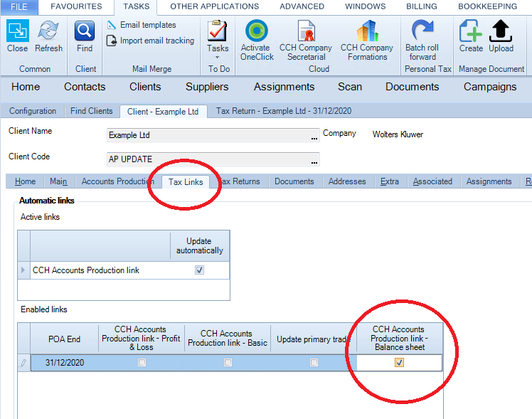532x419 pixels.
Task: Switch to Configuration window tab
Action: [33, 111]
